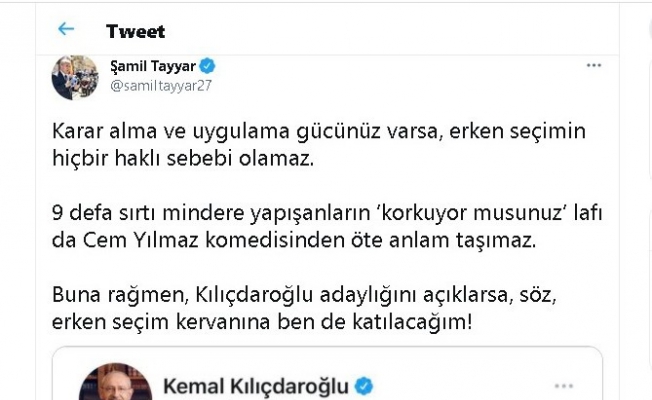Open Şamil Tayyar's profile picture
This screenshot has height=400, width=652.
tap(75, 77)
